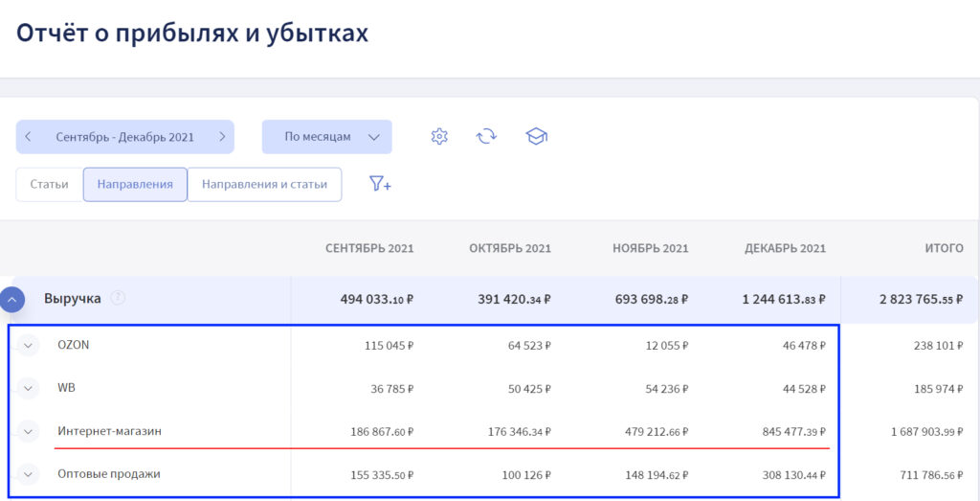
Task: Click the add filter funnel icon
Action: click(380, 184)
